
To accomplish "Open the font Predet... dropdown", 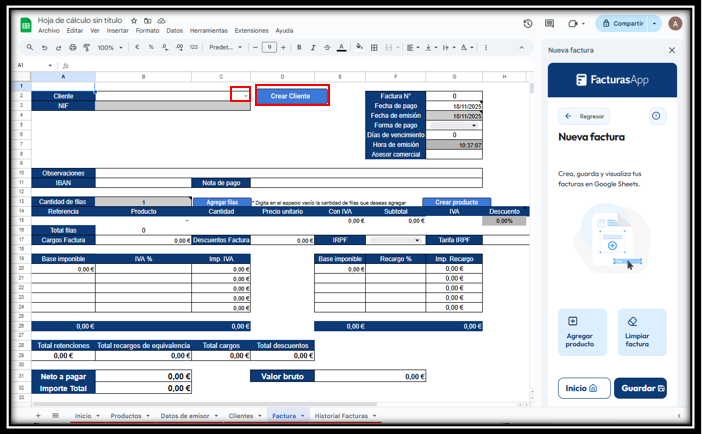I will click(225, 47).
